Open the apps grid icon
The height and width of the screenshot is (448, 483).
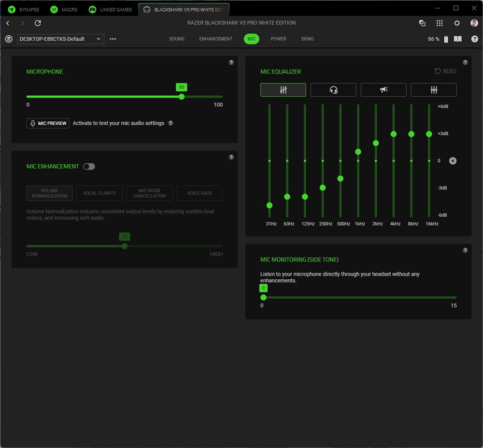click(440, 23)
